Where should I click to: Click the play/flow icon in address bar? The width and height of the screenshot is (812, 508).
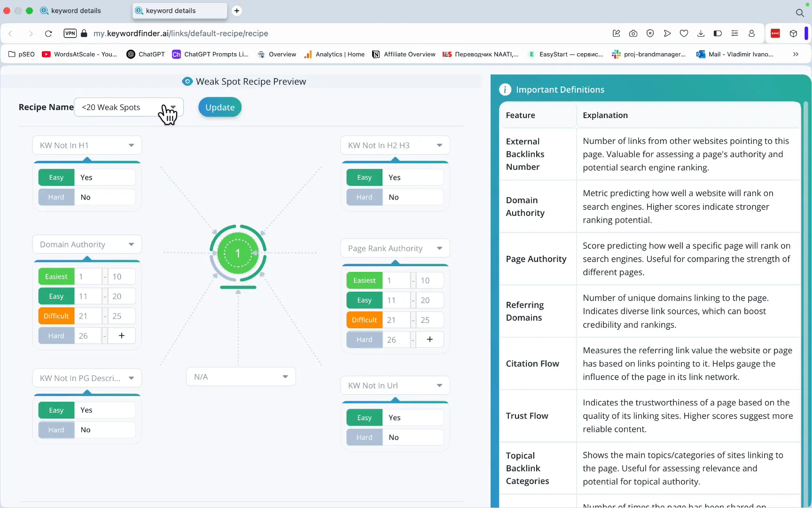[x=667, y=33]
